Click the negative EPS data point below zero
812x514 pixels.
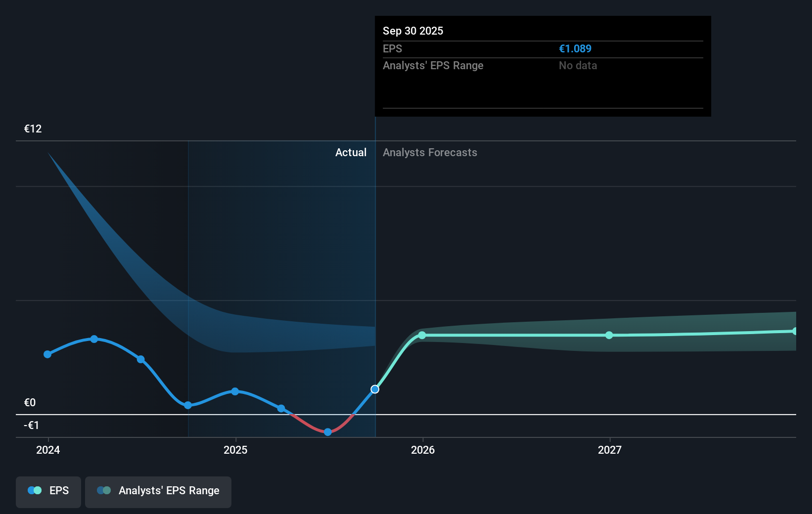(x=328, y=432)
